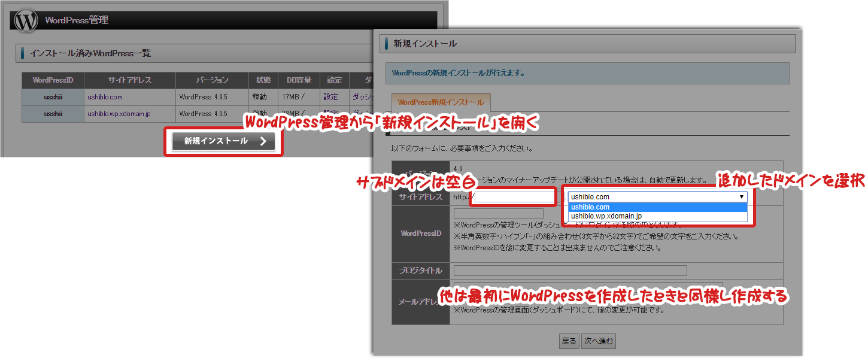Image resolution: width=868 pixels, height=358 pixels.
Task: Click the WordPress logo in WordPress管理 header
Action: pyautogui.click(x=26, y=20)
